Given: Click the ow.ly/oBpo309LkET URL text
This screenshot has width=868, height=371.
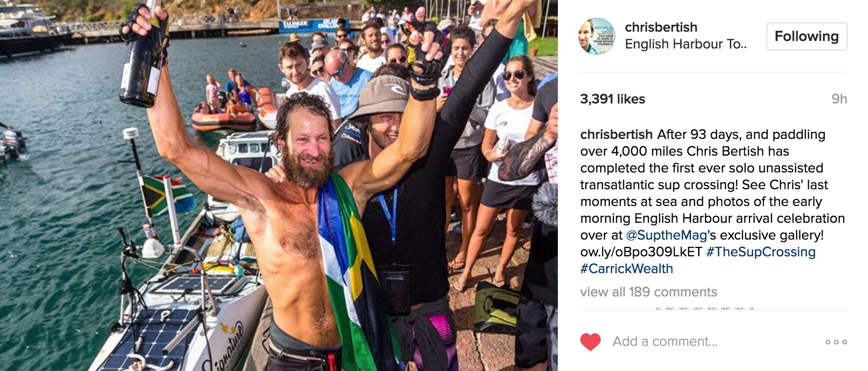Looking at the screenshot, I should [641, 252].
